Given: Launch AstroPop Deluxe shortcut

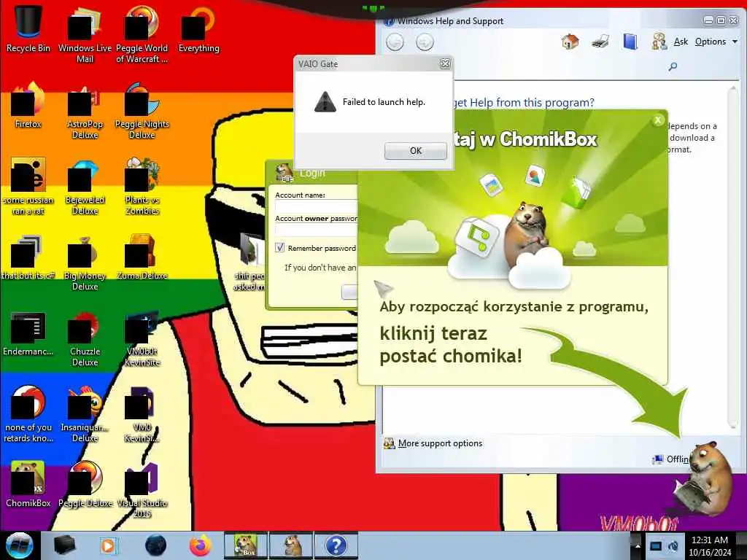Looking at the screenshot, I should point(85,111).
